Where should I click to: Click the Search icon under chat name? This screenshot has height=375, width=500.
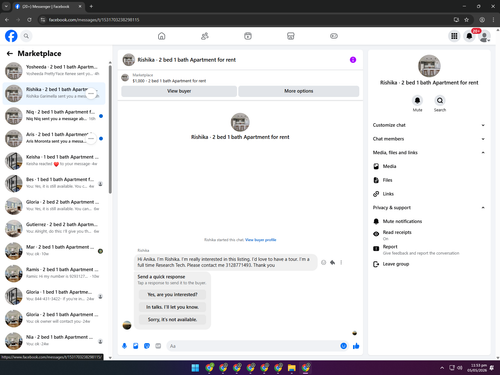pos(440,100)
